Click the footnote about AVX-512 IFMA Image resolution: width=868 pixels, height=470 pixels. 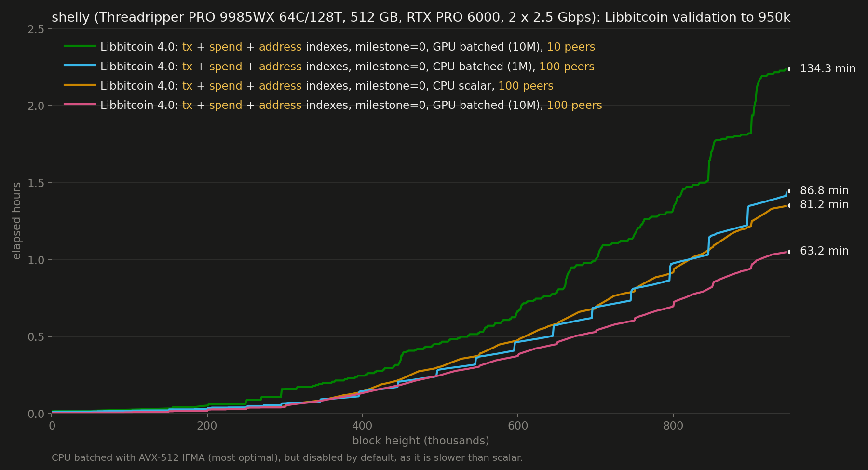click(287, 458)
